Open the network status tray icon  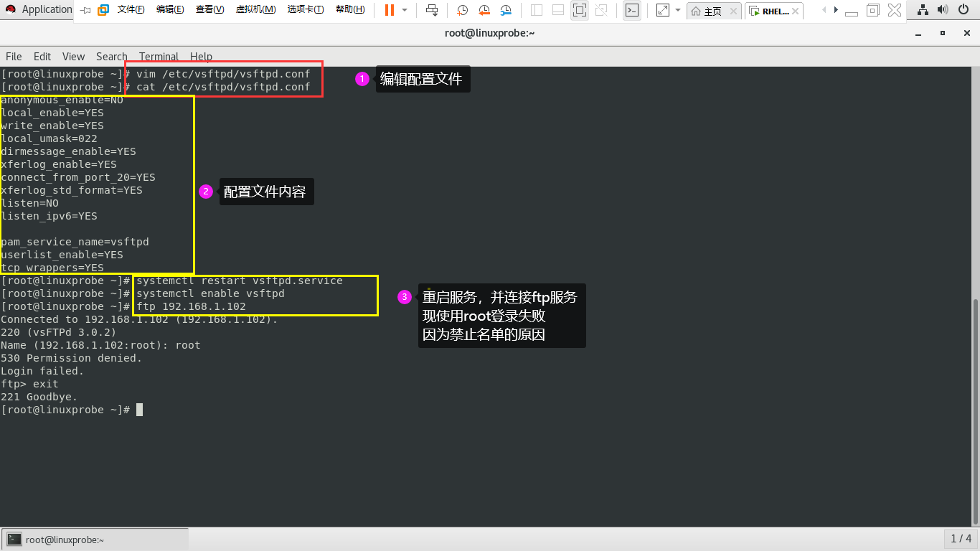[923, 9]
